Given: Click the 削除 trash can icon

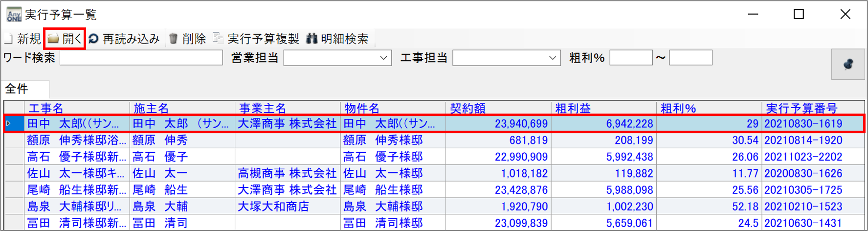Looking at the screenshot, I should (x=174, y=39).
